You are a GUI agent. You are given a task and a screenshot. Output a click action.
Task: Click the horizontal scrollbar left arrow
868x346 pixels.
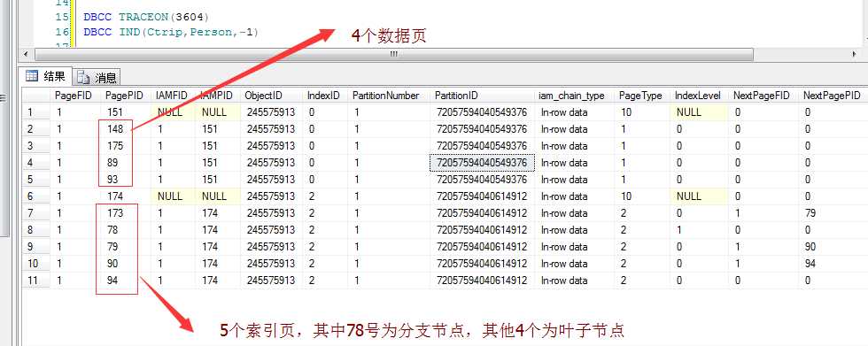[x=25, y=55]
